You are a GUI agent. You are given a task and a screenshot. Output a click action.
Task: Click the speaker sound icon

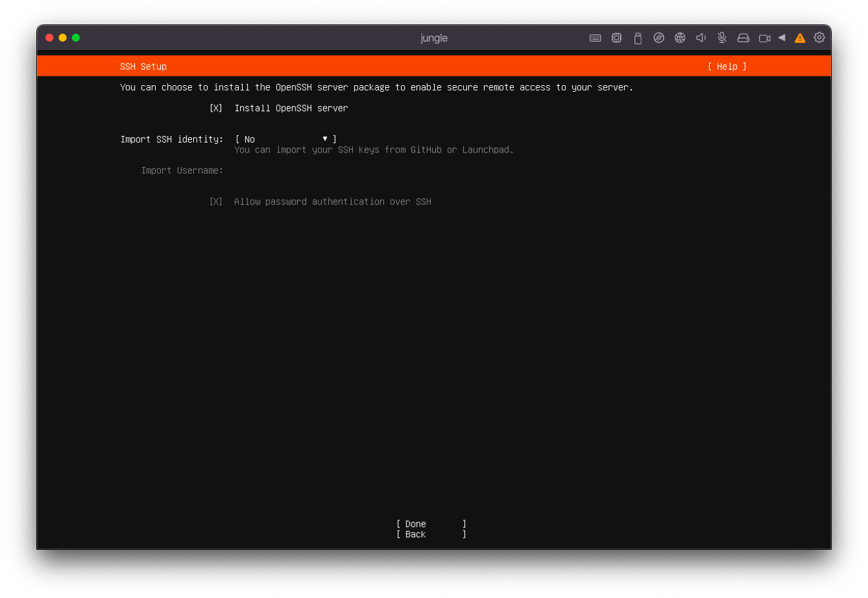700,38
